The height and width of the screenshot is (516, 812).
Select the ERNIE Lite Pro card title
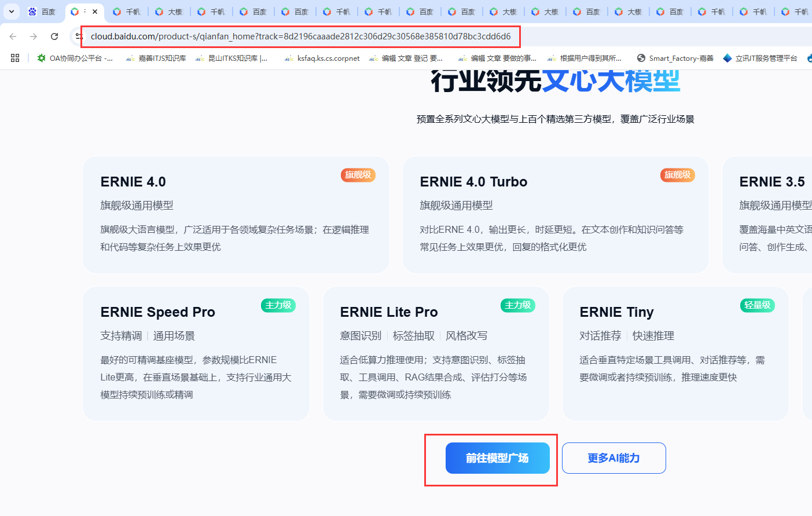click(x=389, y=312)
